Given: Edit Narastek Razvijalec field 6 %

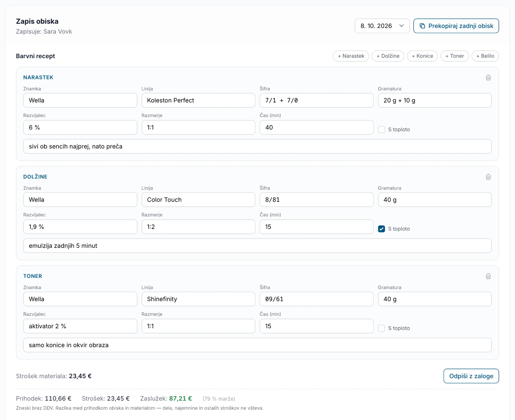Looking at the screenshot, I should tap(80, 128).
